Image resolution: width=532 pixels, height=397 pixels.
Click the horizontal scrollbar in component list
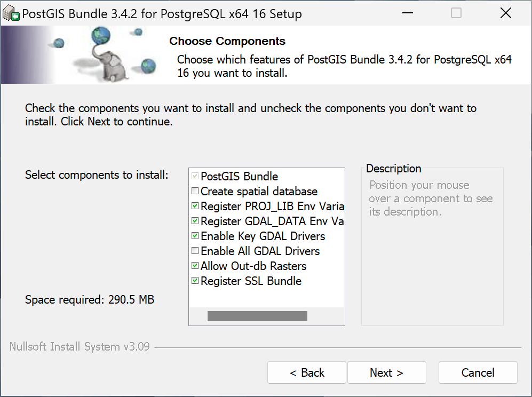(257, 316)
